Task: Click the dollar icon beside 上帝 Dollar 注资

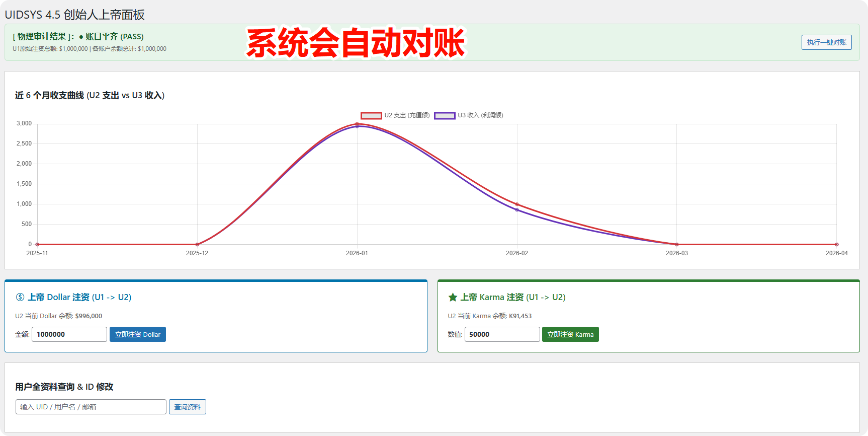Action: point(20,297)
